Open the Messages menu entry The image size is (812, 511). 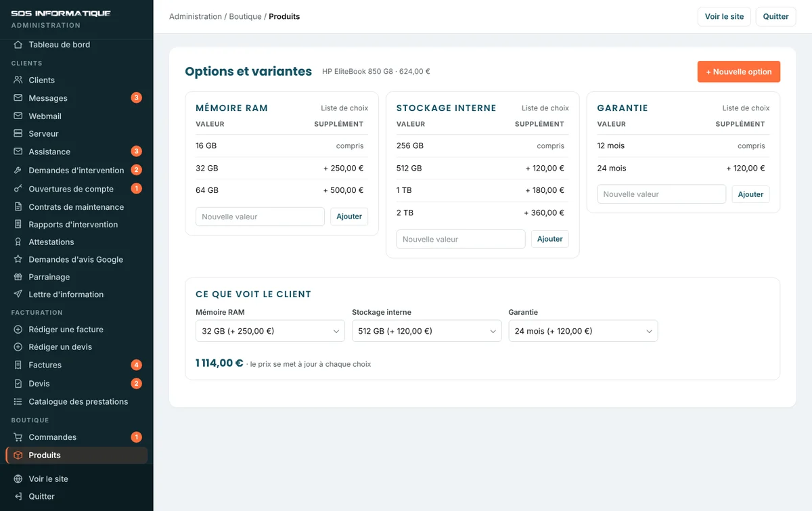(x=76, y=98)
